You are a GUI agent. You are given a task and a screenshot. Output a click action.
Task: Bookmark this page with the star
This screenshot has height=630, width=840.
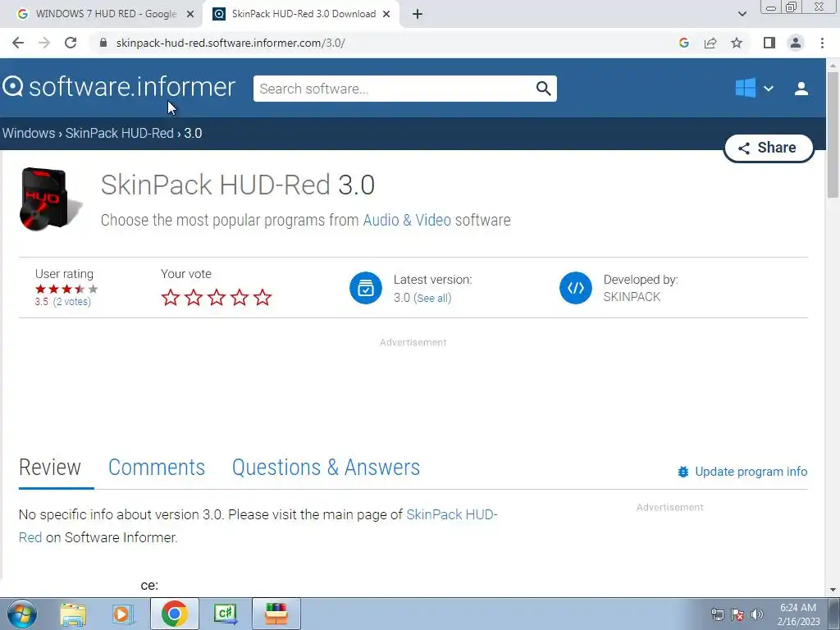pos(737,43)
